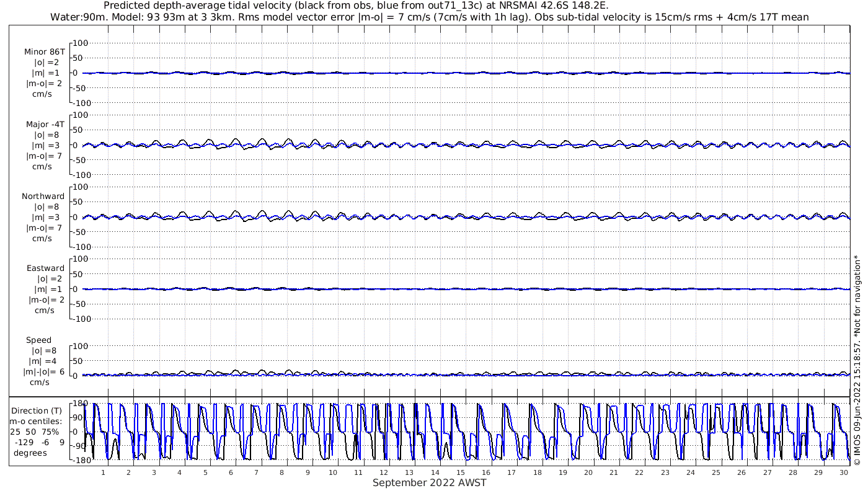868x496 pixels.
Task: Click the day 8 label on date axis
Action: click(282, 472)
